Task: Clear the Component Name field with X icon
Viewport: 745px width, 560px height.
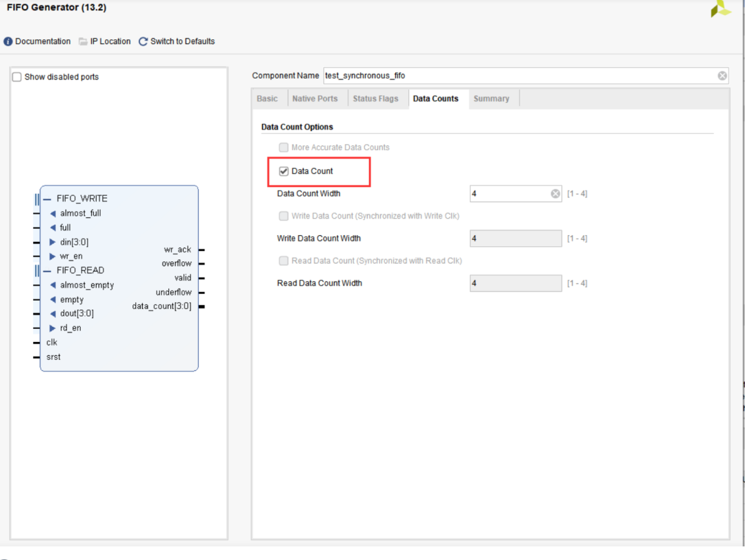Action: click(722, 76)
